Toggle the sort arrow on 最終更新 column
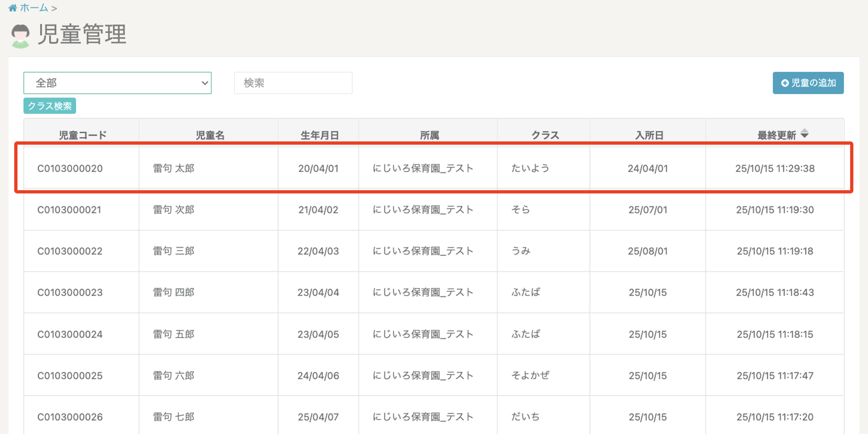The width and height of the screenshot is (868, 434). [x=804, y=134]
